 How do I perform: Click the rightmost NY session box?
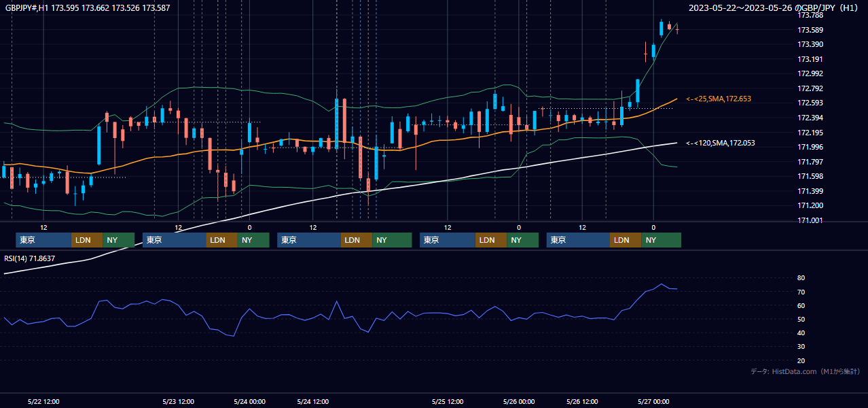[x=662, y=240]
